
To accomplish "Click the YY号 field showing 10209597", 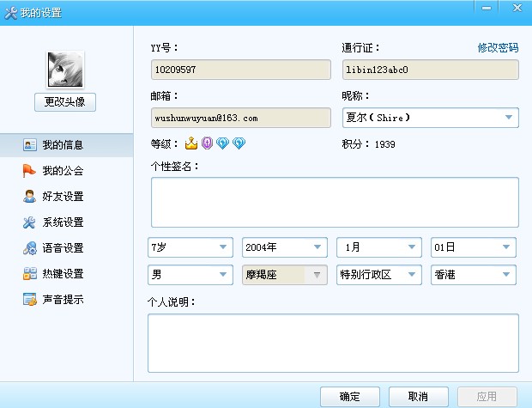I will tap(241, 70).
